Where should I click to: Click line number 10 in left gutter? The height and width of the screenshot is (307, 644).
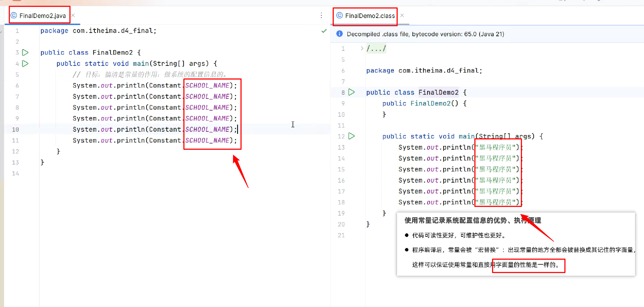click(x=16, y=130)
